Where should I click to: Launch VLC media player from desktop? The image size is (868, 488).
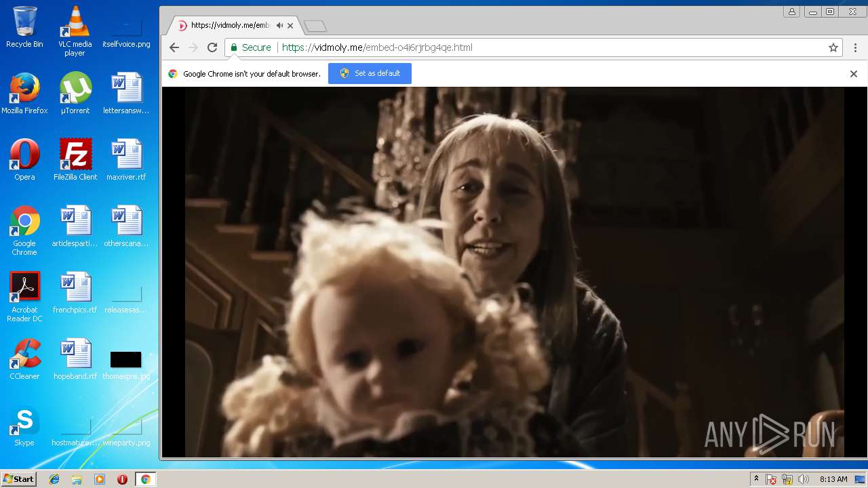(x=75, y=30)
